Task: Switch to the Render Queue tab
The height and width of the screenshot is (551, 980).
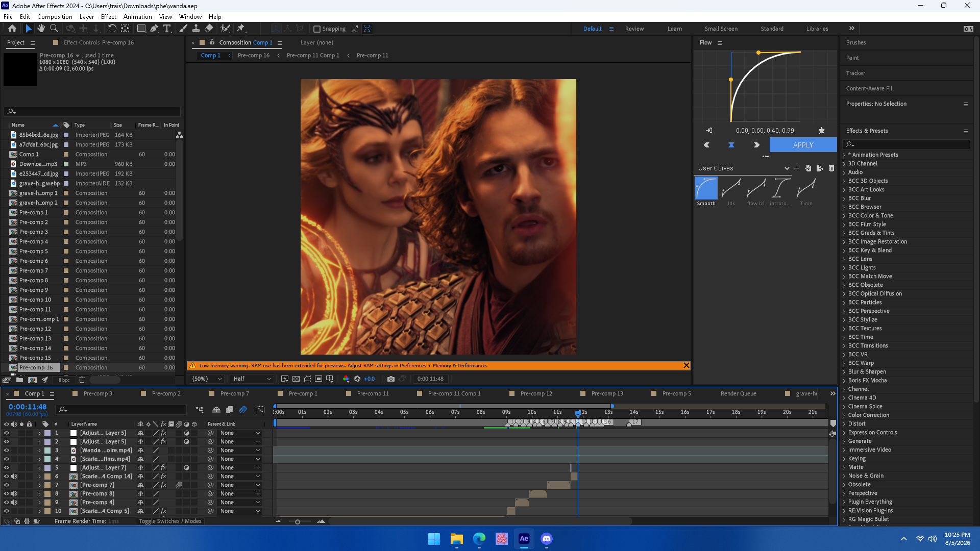Action: coord(738,393)
